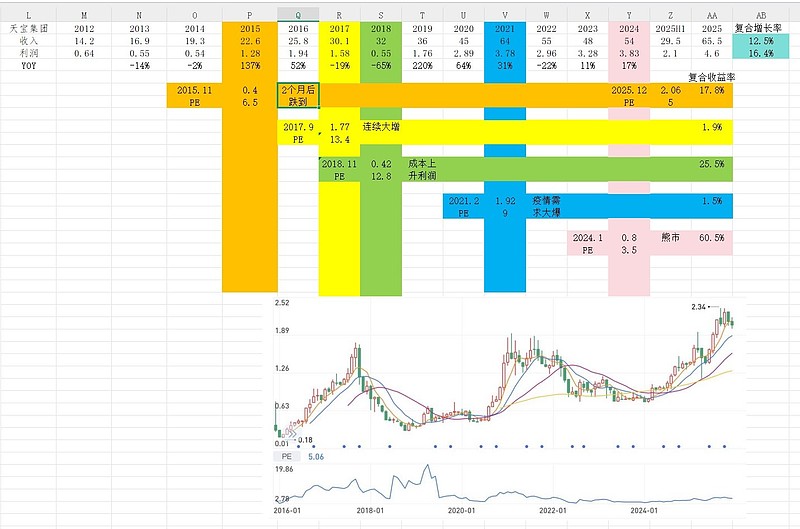Viewport: 800px width, 529px height.
Task: Select the 25.5% return cell
Action: pyautogui.click(x=712, y=164)
